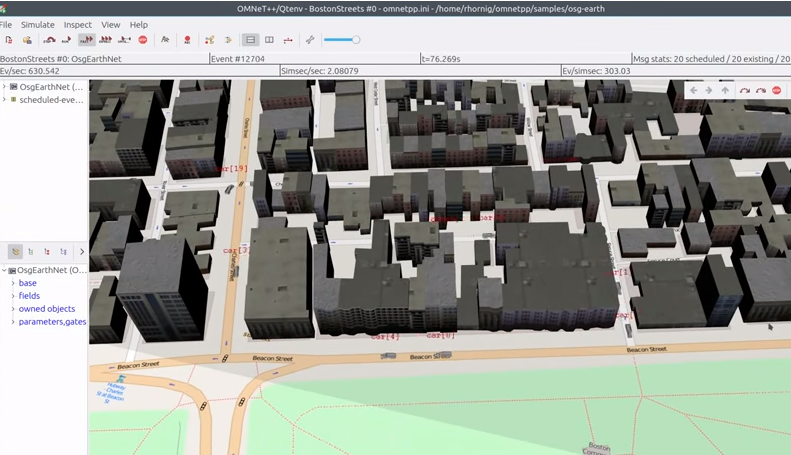Click the Run simulation icon
Screen dimensions: 791x455
[x=66, y=40]
